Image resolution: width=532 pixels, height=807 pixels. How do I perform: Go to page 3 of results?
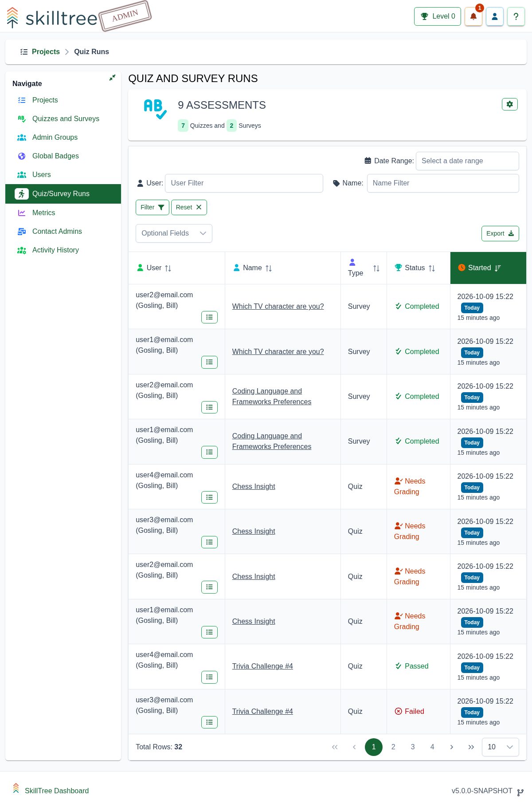413,747
